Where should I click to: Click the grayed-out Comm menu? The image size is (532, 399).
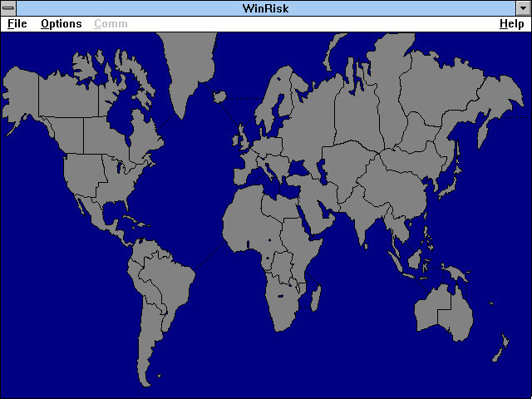tap(111, 24)
